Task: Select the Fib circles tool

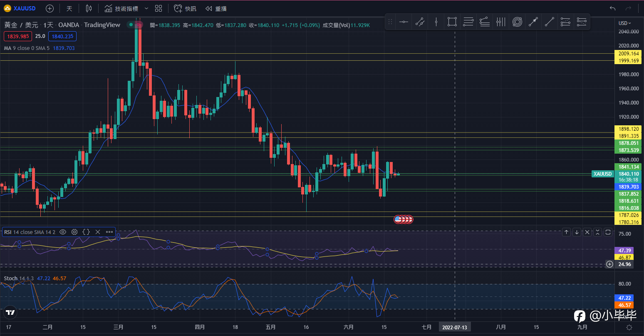Action: click(517, 22)
